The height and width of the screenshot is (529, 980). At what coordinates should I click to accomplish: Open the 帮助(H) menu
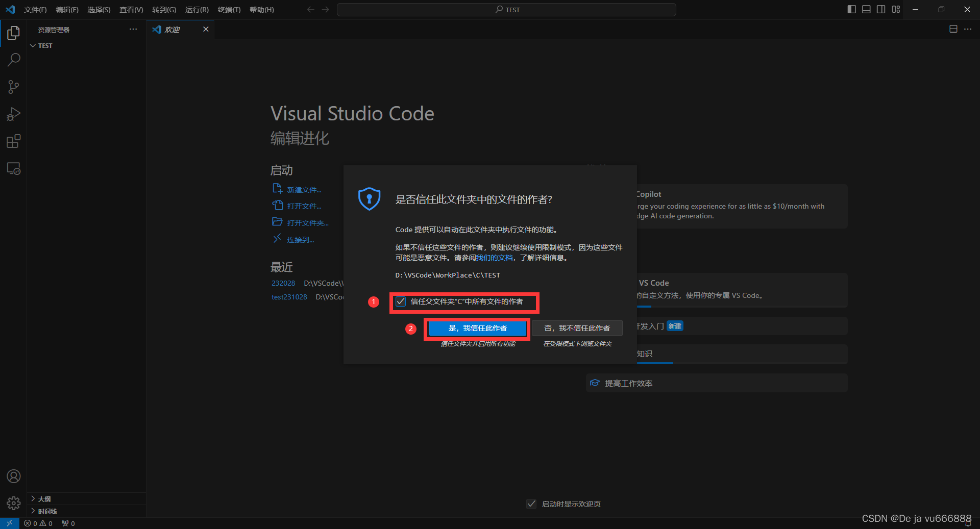tap(261, 10)
